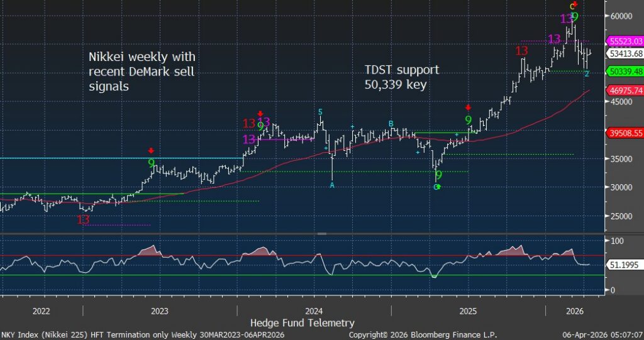Click the red down arrow above 2023's green 9

[151, 151]
